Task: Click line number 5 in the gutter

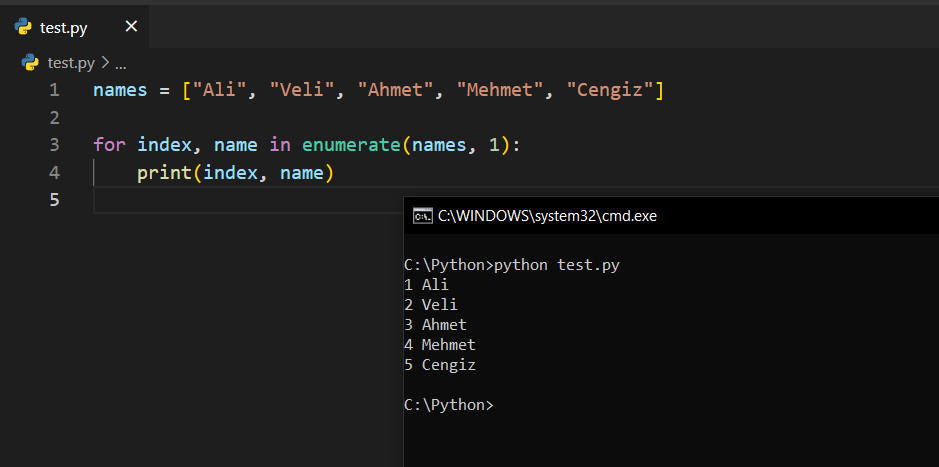Action: coord(54,200)
